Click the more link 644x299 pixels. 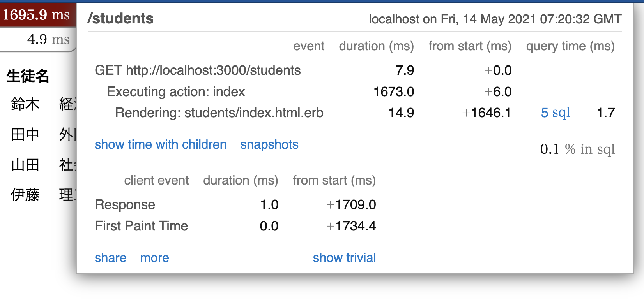coord(154,258)
